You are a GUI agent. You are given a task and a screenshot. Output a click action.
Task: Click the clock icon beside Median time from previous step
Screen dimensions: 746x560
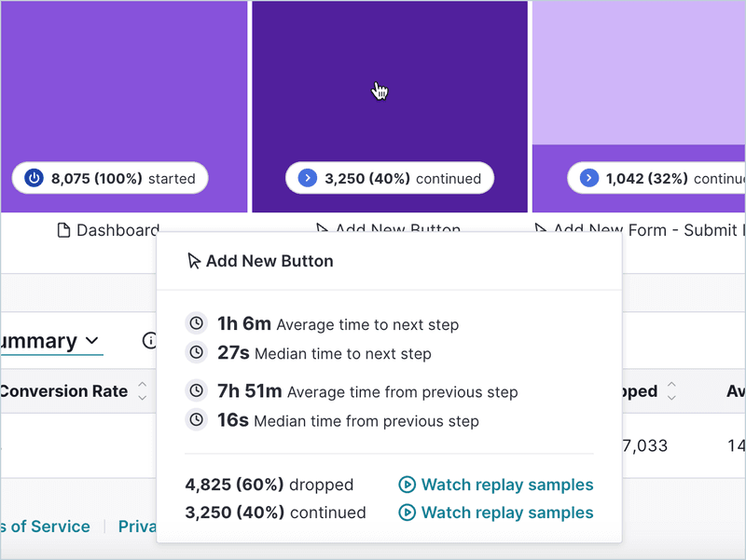point(196,420)
